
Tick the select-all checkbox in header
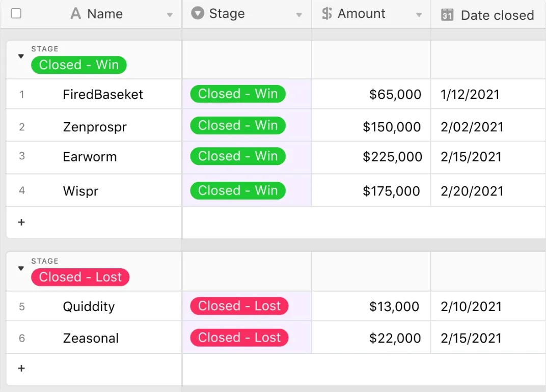pos(16,14)
